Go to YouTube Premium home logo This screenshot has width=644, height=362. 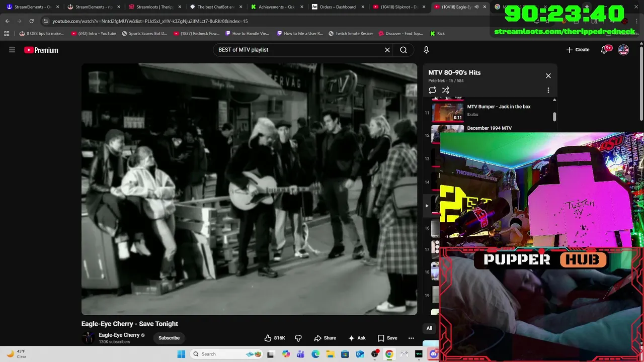[x=41, y=50]
